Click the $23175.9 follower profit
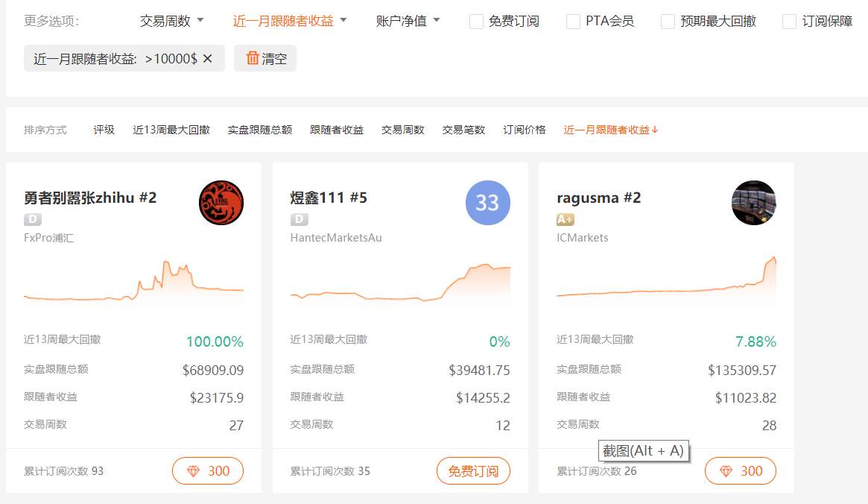The image size is (868, 504). click(217, 397)
